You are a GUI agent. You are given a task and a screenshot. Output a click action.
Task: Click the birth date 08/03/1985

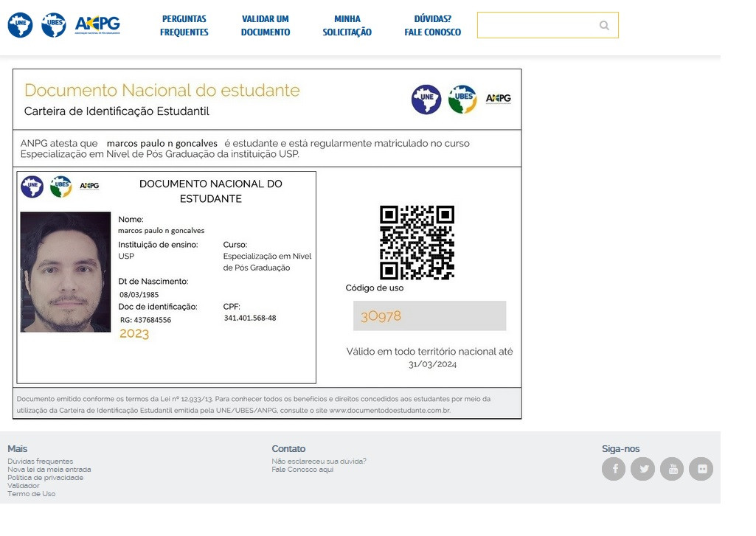click(x=139, y=294)
